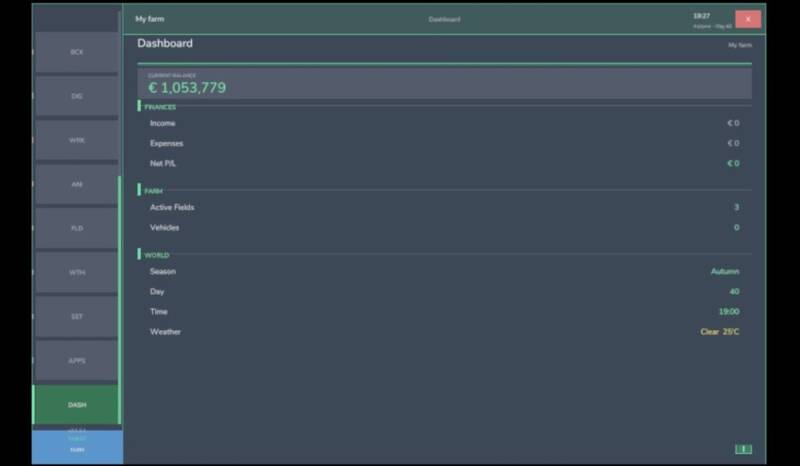800x466 pixels.
Task: Click the Vehicles row
Action: (444, 227)
